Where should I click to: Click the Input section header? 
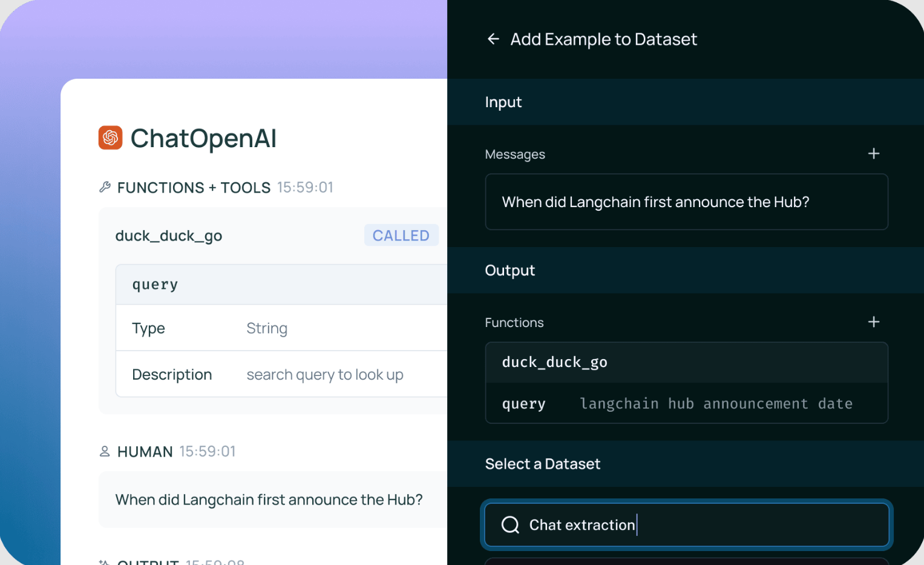pos(686,102)
